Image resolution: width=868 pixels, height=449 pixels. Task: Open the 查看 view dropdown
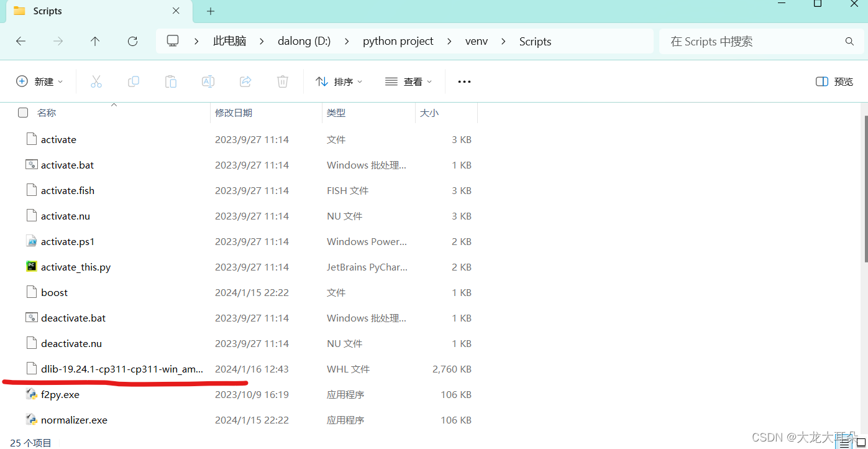[408, 81]
